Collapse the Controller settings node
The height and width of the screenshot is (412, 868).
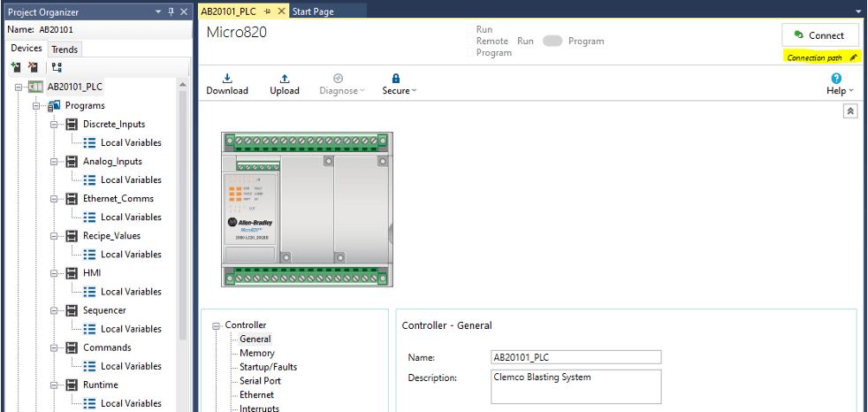click(217, 325)
